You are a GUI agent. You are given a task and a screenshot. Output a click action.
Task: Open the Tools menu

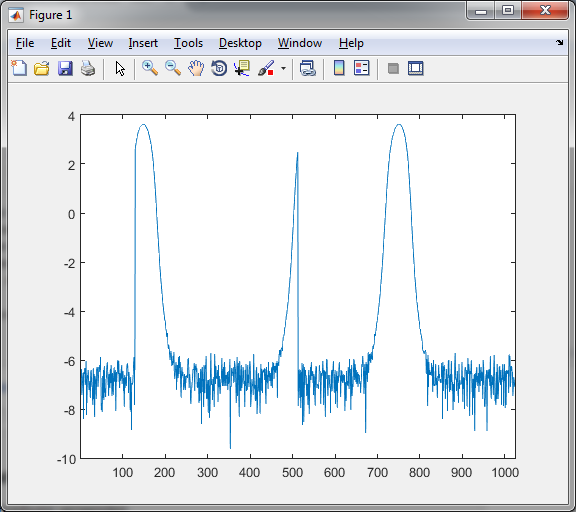tap(188, 43)
